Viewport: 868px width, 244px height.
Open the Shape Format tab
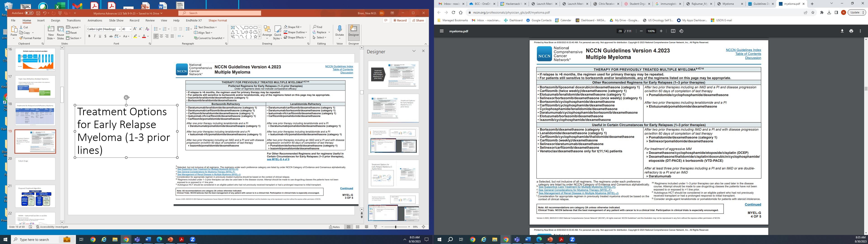point(217,21)
